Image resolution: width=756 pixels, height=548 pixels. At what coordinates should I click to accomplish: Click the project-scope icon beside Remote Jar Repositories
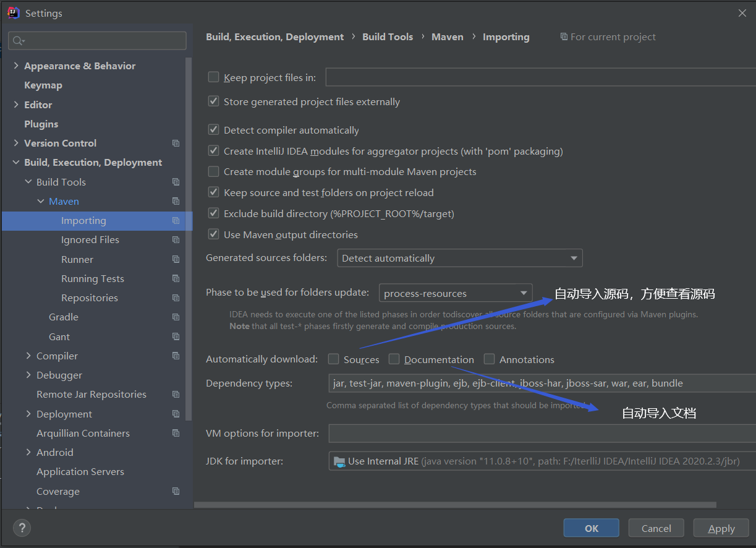[x=176, y=395]
